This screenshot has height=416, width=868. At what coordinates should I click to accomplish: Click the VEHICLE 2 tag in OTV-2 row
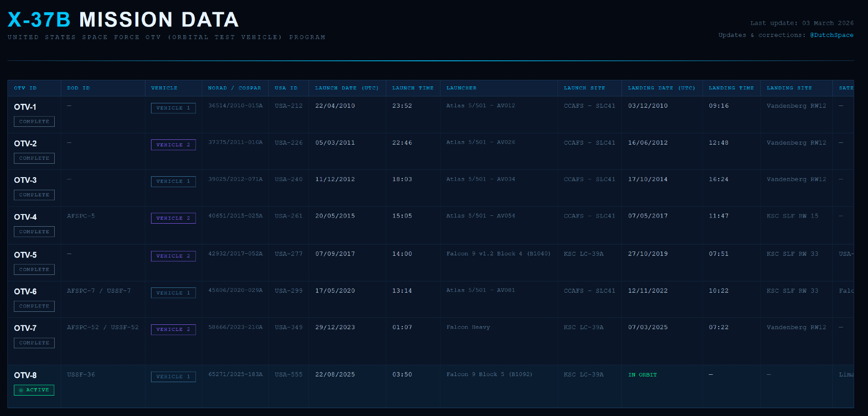point(173,145)
